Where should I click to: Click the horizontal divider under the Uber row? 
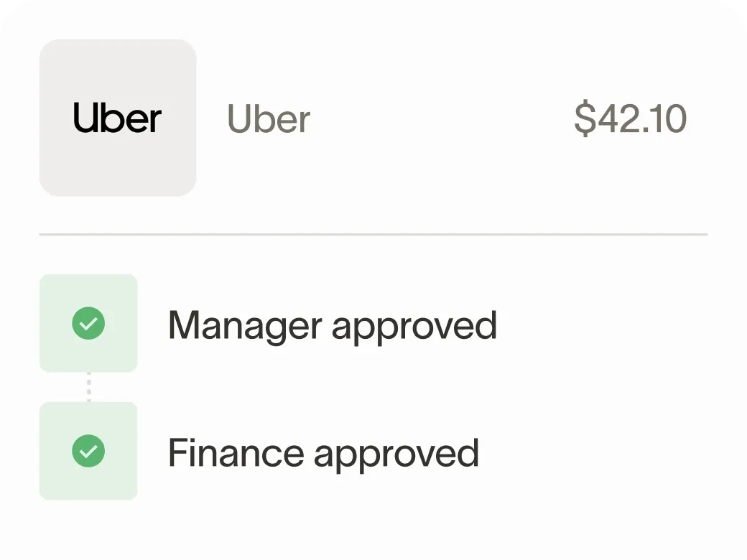[373, 235]
